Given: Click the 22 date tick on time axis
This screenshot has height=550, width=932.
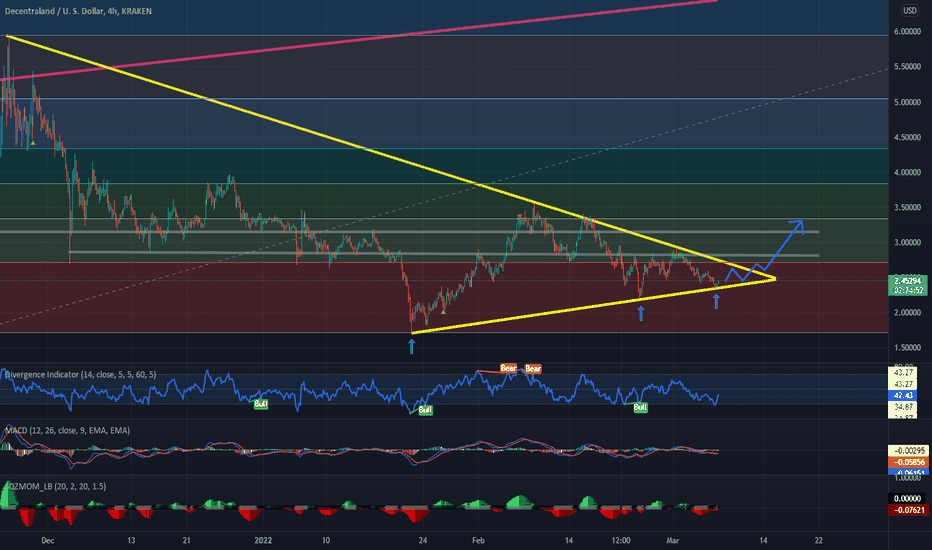Looking at the screenshot, I should pos(818,540).
